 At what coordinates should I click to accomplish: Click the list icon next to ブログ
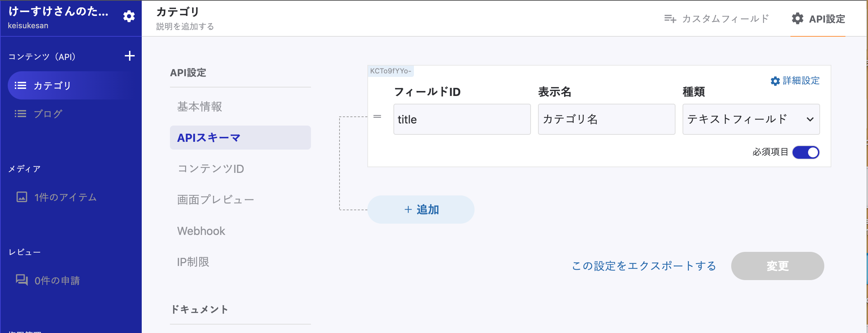(20, 114)
